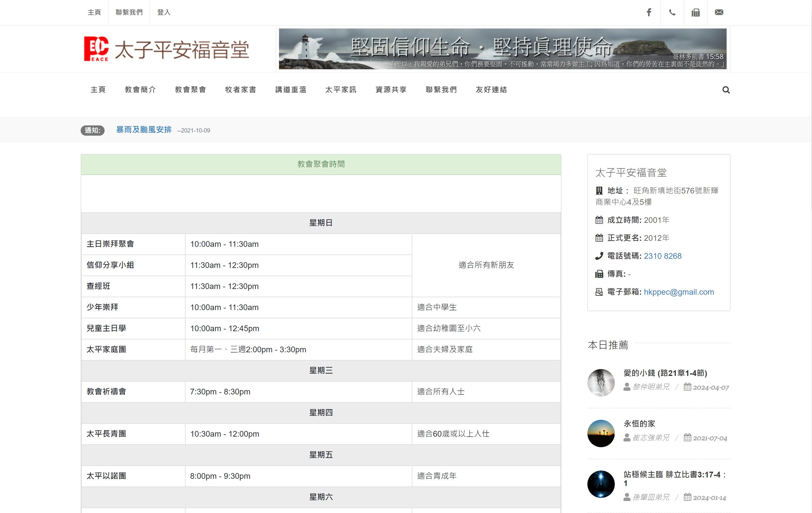Image resolution: width=812 pixels, height=513 pixels.
Task: Click the address building icon in sidebar
Action: pyautogui.click(x=599, y=190)
